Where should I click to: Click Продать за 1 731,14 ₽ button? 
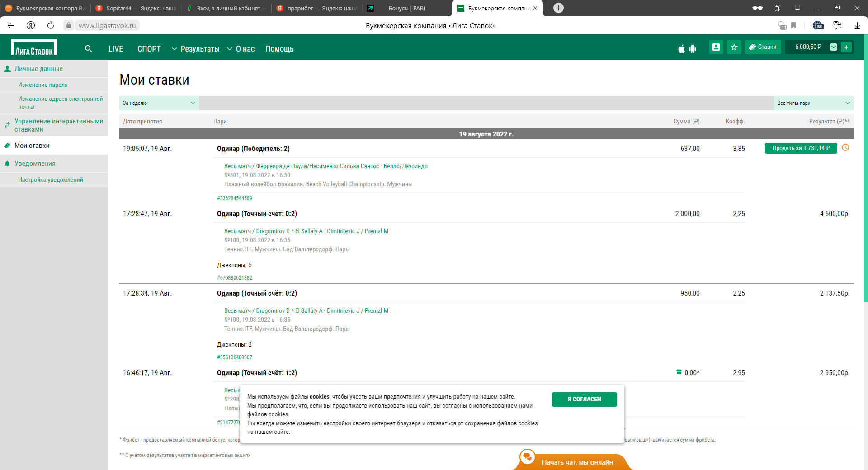pos(801,148)
